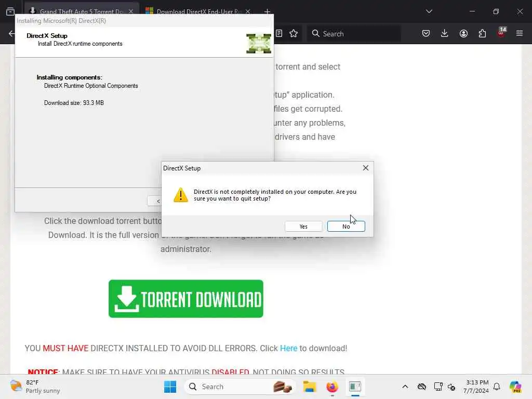Click the taskbar Search box
532x399 pixels.
(240, 387)
